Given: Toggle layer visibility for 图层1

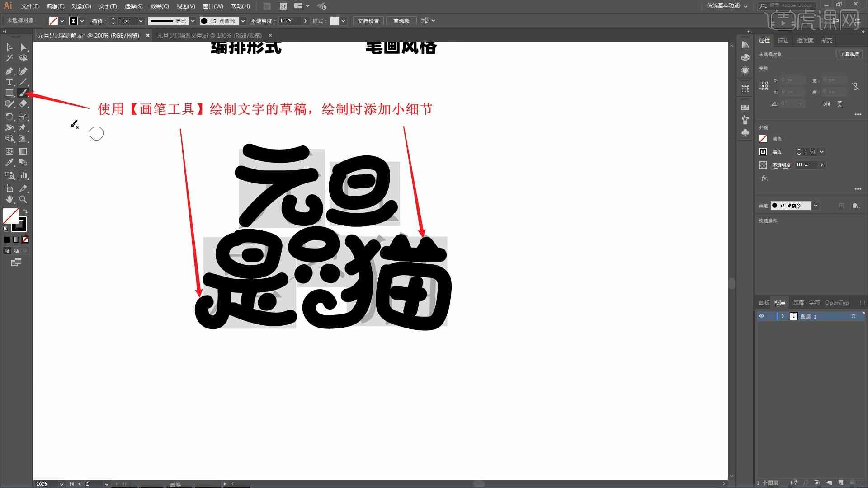Looking at the screenshot, I should tap(763, 316).
